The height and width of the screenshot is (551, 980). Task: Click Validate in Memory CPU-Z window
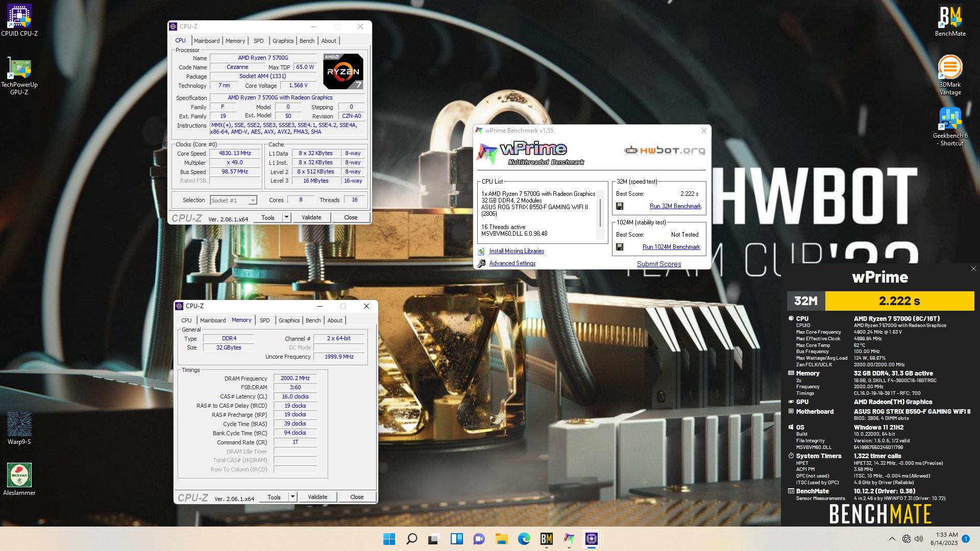coord(317,497)
